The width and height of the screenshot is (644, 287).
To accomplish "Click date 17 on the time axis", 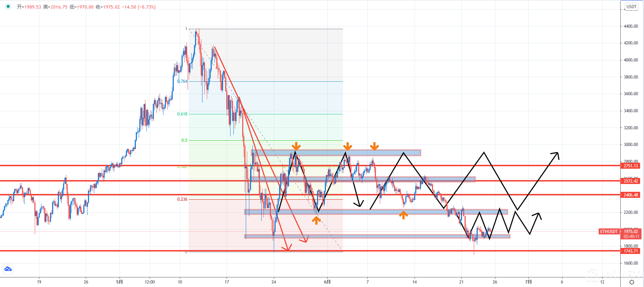I will click(x=227, y=282).
